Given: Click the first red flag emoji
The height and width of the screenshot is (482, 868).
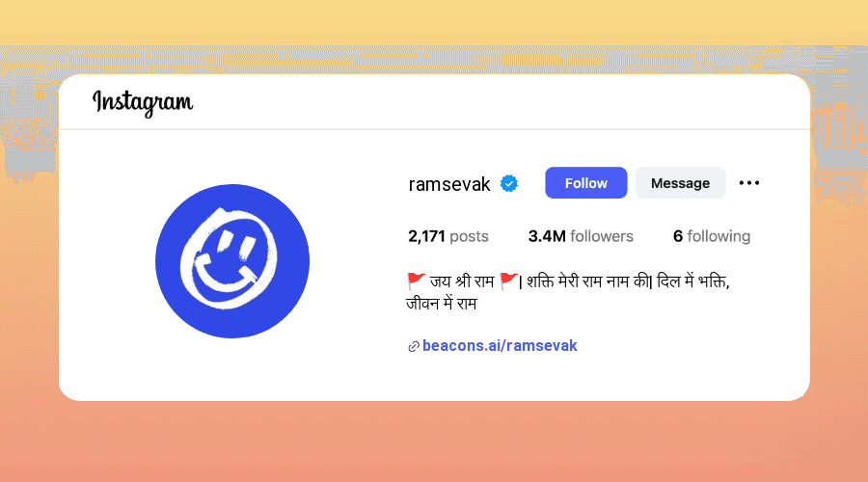Looking at the screenshot, I should (x=416, y=281).
